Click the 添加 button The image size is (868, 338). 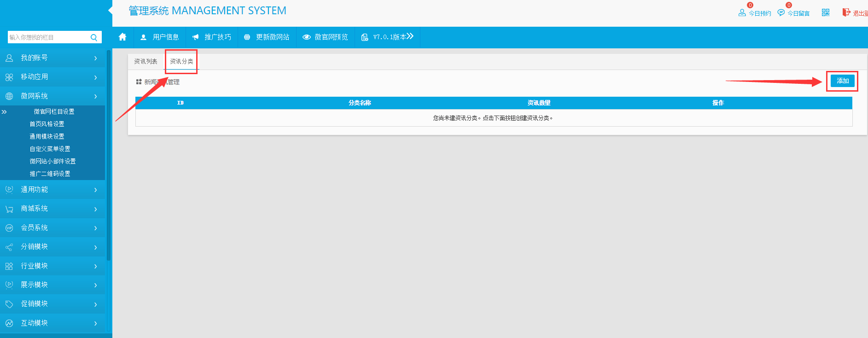pyautogui.click(x=843, y=81)
